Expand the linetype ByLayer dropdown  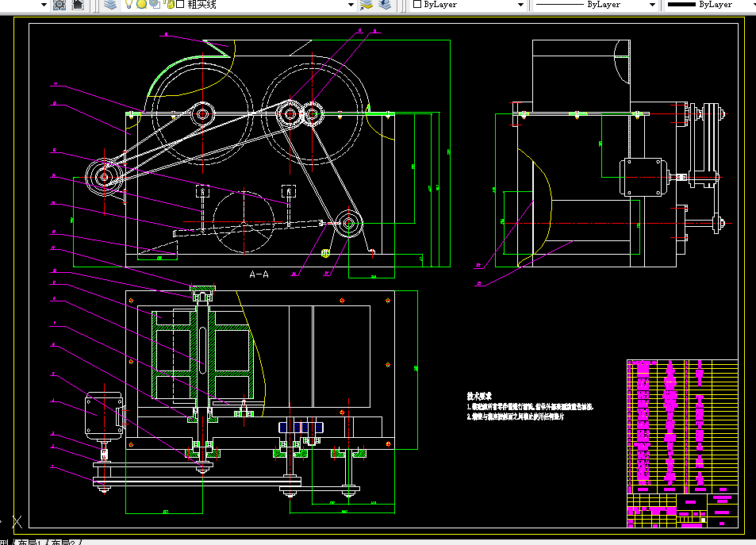click(652, 5)
